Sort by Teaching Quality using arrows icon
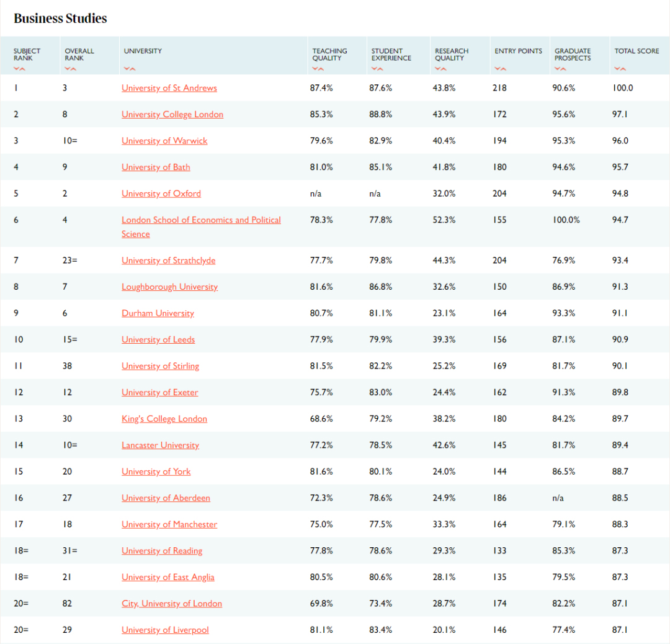 [x=318, y=69]
